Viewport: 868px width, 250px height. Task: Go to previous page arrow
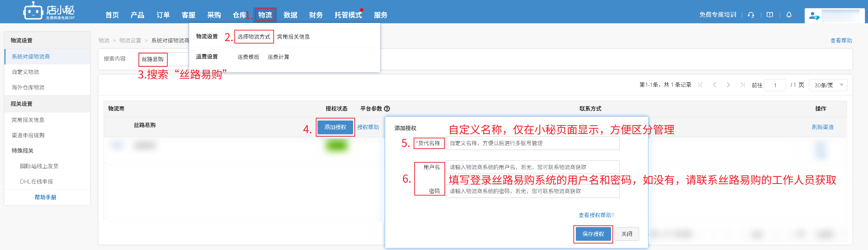point(714,85)
